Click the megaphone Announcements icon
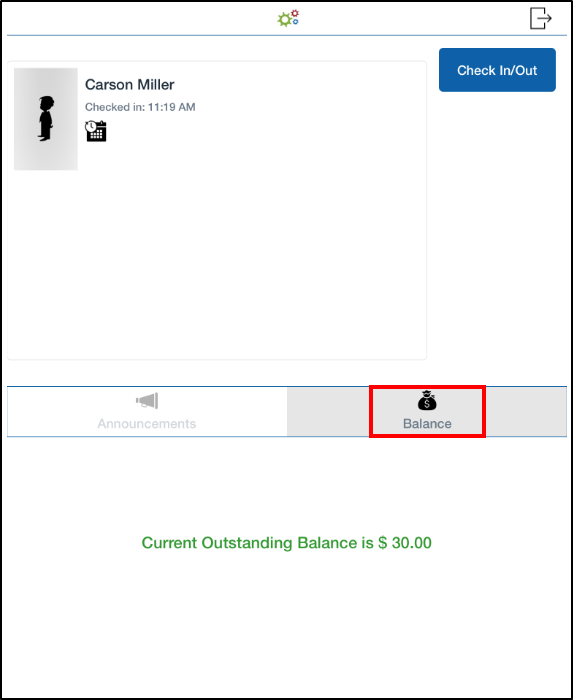 point(147,400)
